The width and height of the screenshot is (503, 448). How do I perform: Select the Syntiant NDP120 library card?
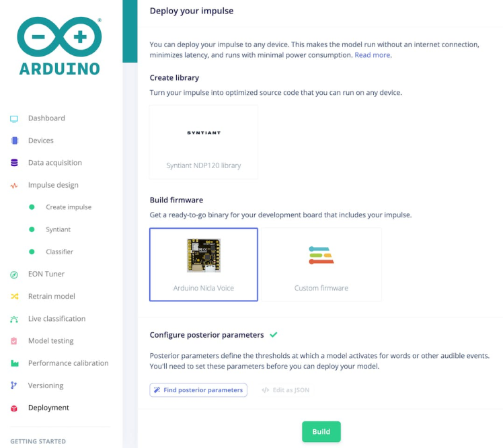pyautogui.click(x=203, y=142)
